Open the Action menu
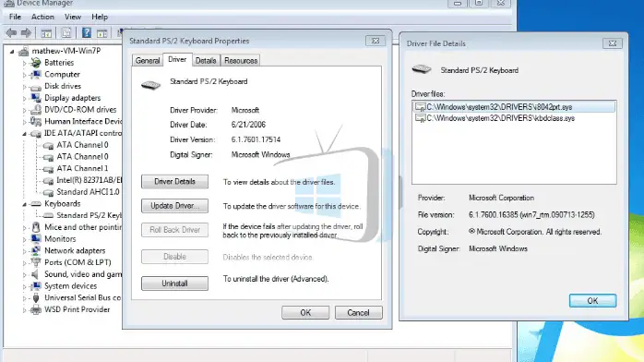Screen dimensions: 644x362 42,17
